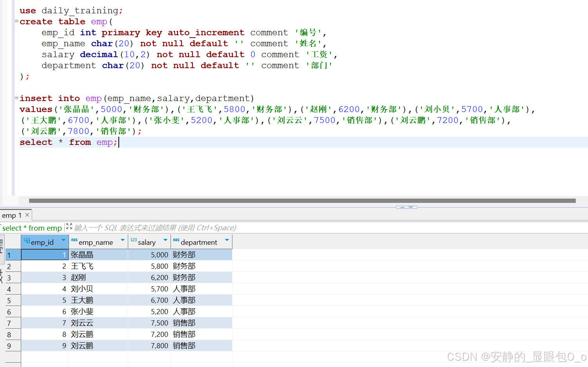Click the 'select * from emp' query label

tap(32, 228)
